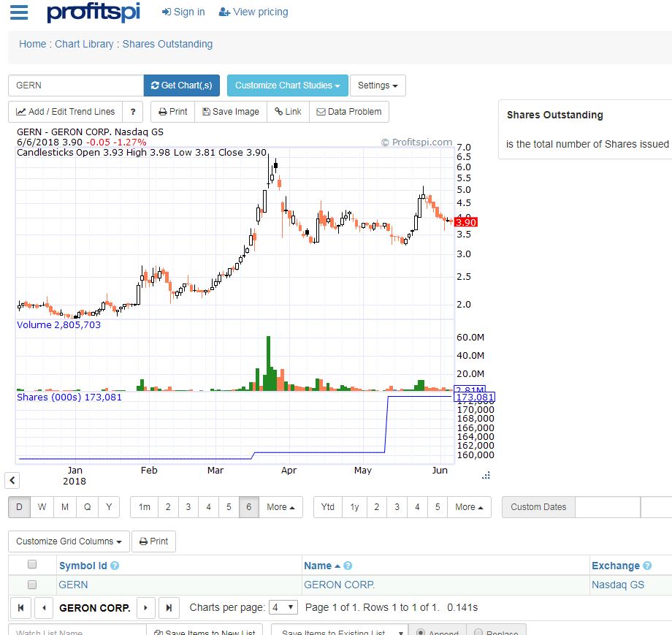Go to previous chart icon
The height and width of the screenshot is (635, 672).
pos(44,607)
